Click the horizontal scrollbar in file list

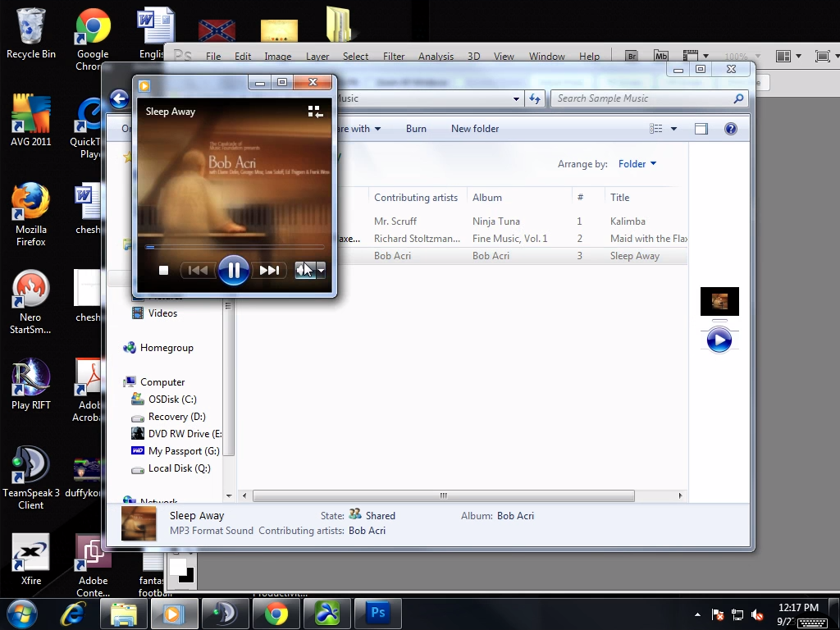[444, 495]
